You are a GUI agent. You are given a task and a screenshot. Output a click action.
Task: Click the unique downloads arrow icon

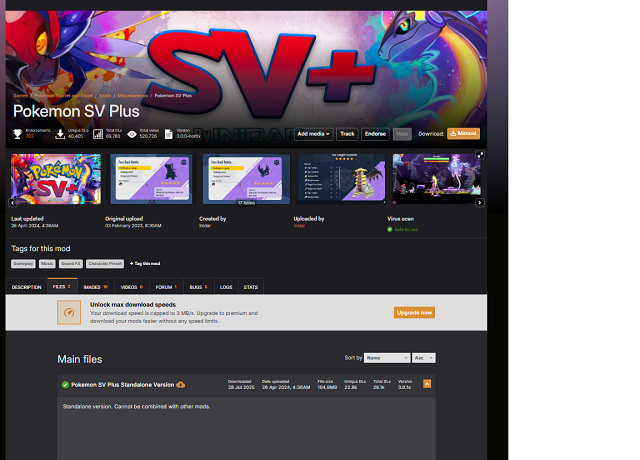tap(60, 134)
